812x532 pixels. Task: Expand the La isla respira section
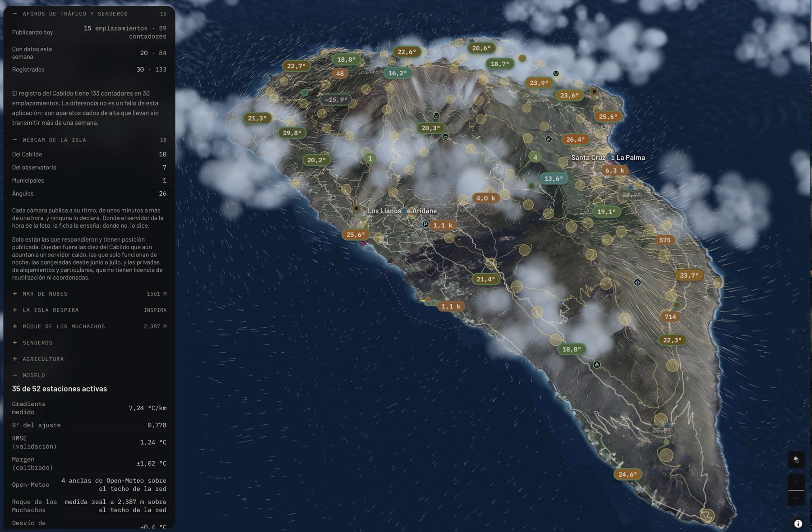click(x=89, y=310)
